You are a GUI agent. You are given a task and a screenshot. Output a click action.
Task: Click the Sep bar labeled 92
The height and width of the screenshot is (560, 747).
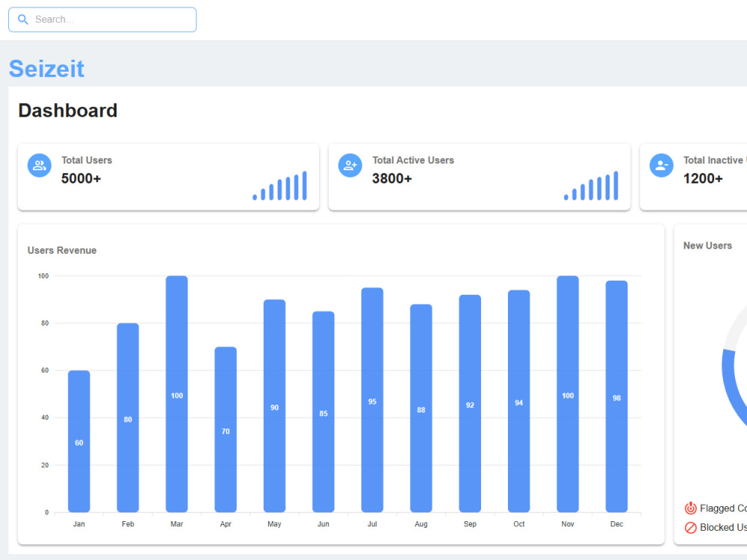[470, 403]
